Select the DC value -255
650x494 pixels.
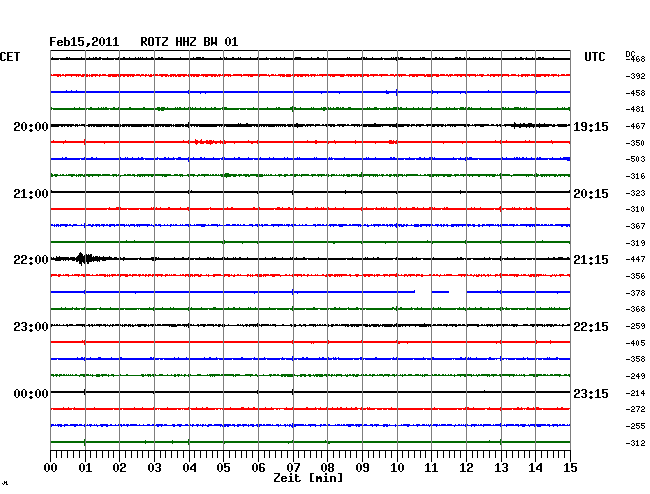(635, 426)
